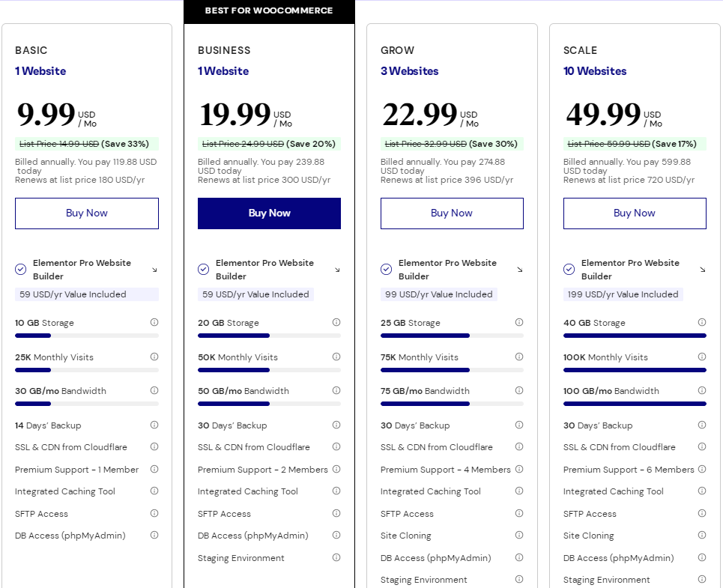Click the 10 Websites link in Scale
The height and width of the screenshot is (588, 723).
tap(595, 70)
